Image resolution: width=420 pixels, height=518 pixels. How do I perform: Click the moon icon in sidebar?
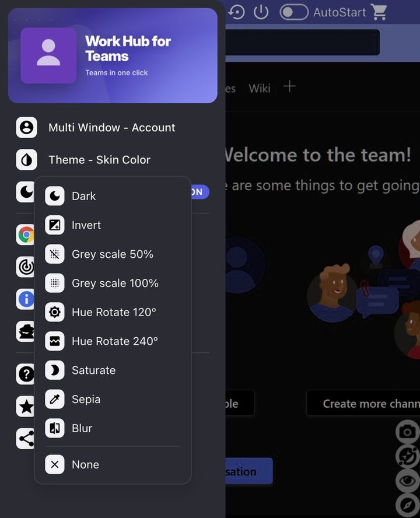click(25, 192)
